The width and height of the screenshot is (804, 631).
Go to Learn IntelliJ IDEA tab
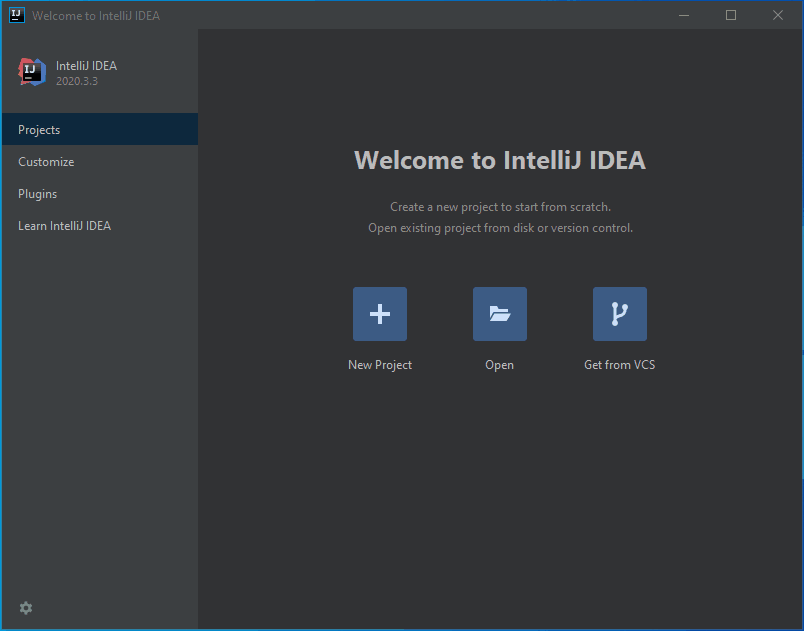point(100,226)
